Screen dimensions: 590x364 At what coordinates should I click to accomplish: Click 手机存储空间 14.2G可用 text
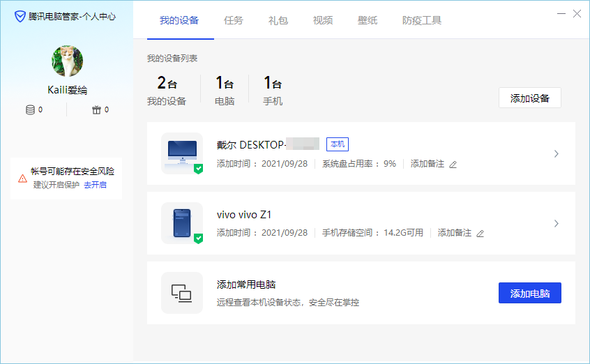point(372,233)
